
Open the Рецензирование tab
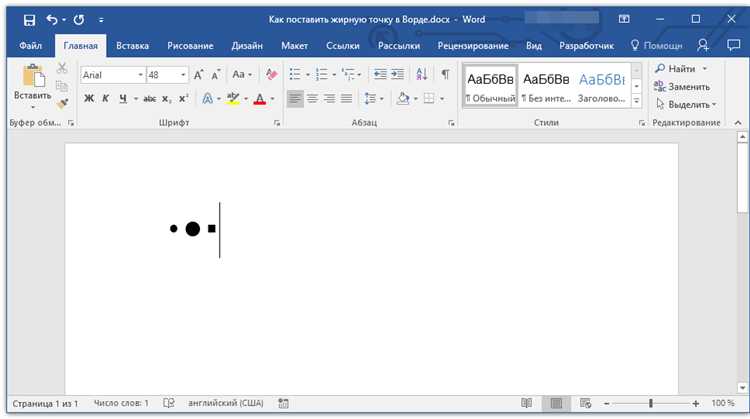pyautogui.click(x=473, y=46)
